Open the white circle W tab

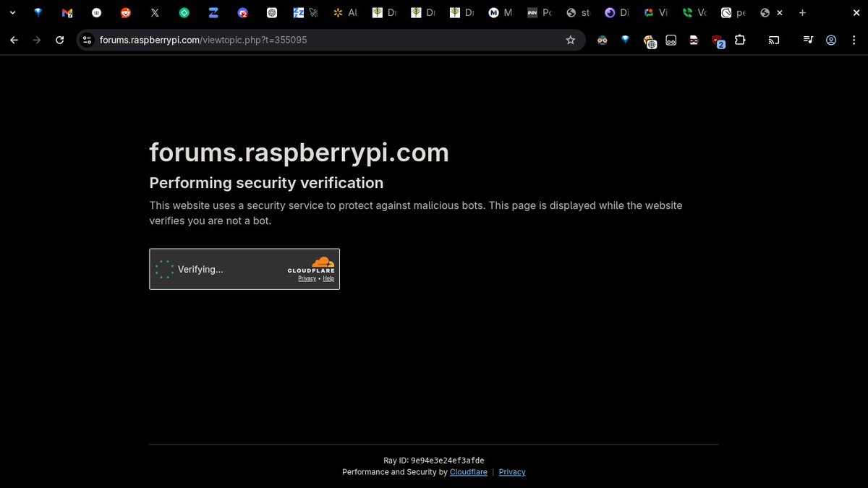tap(97, 13)
